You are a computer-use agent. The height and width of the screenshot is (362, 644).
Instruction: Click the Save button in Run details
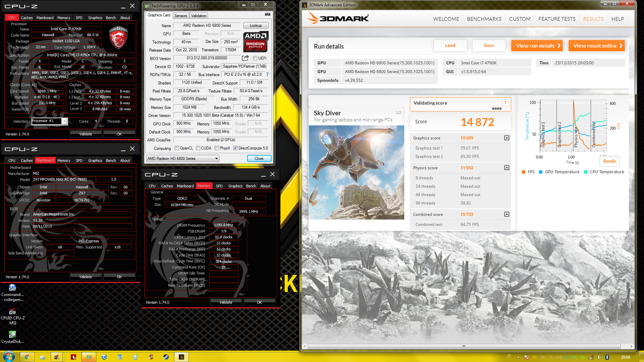(x=489, y=46)
